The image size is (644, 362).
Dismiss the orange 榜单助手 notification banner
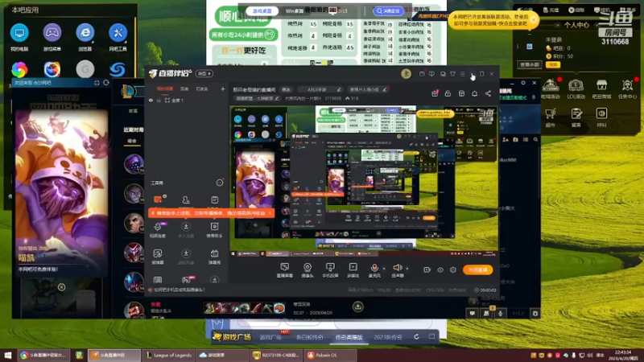click(270, 213)
